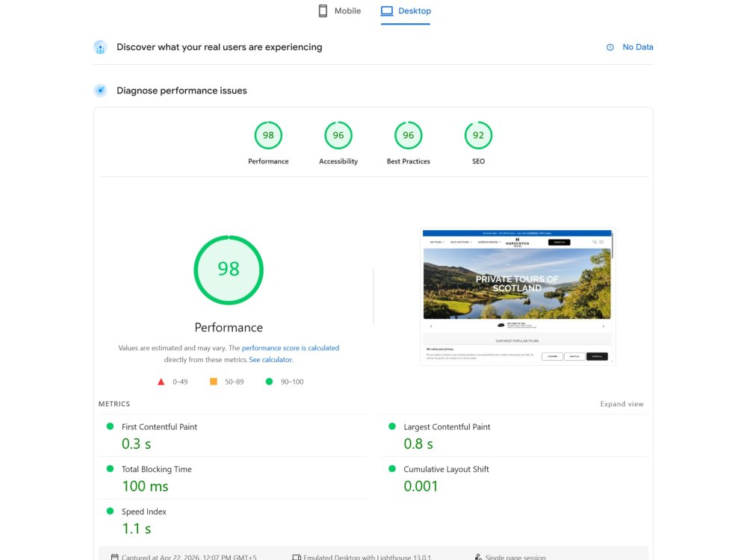Click the 0.001 metric value

pyautogui.click(x=421, y=486)
